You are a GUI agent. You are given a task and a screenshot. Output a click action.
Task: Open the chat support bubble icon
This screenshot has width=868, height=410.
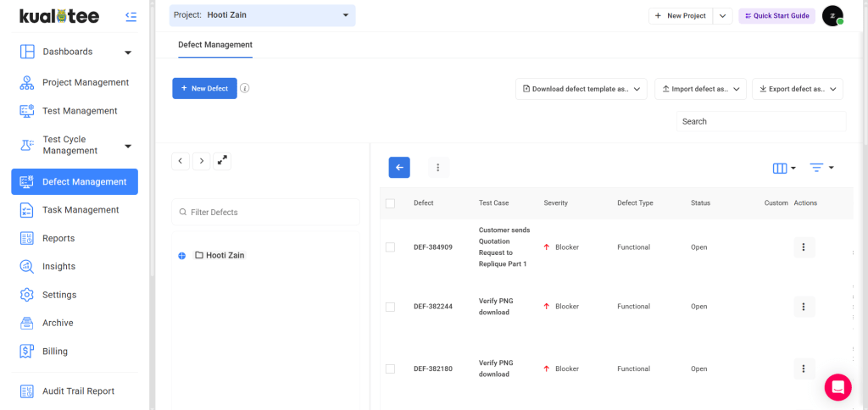pos(837,387)
